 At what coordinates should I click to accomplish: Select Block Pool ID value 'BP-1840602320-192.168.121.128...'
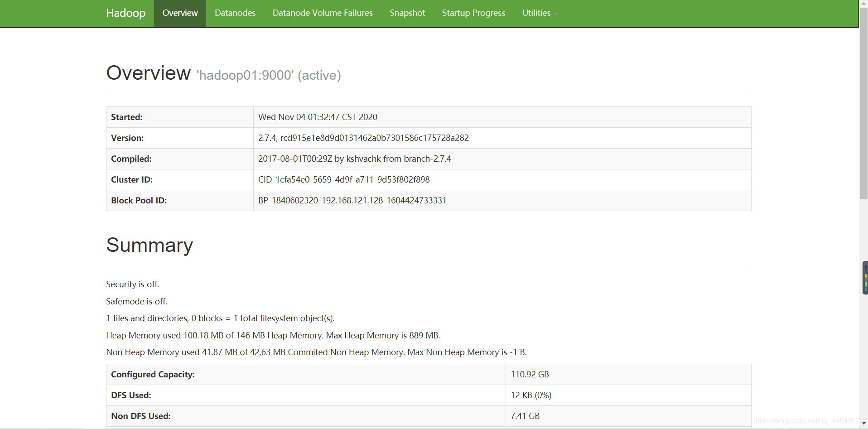click(x=352, y=200)
